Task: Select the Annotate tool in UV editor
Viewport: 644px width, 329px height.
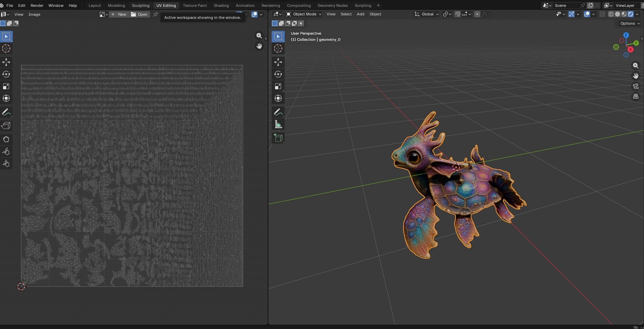Action: pos(6,112)
